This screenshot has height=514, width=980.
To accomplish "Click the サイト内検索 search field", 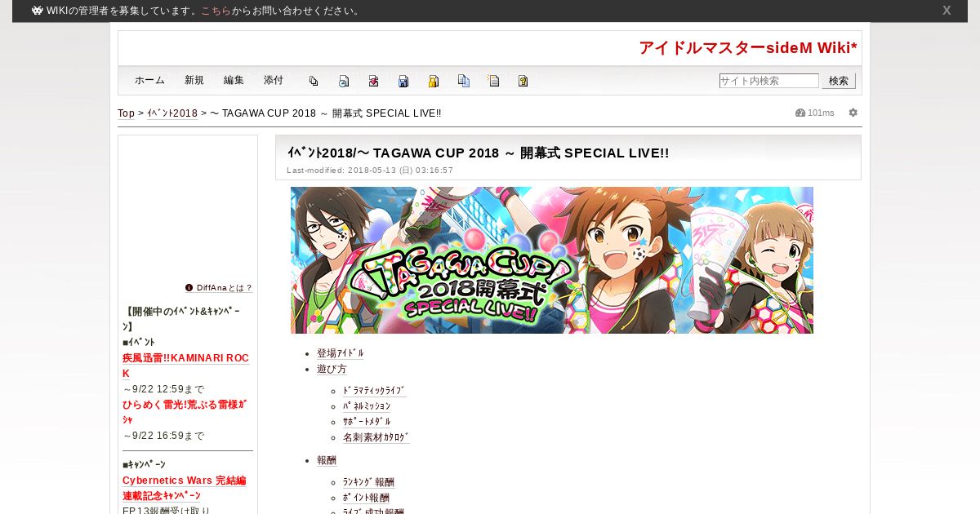I will (768, 81).
